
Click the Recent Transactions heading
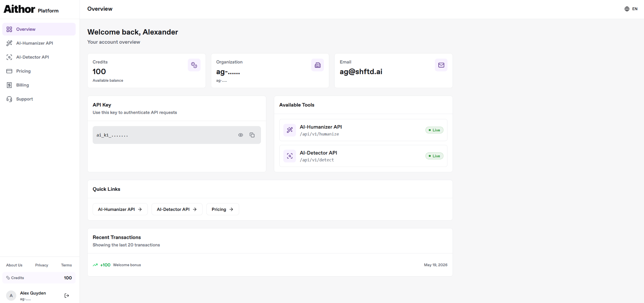click(117, 237)
